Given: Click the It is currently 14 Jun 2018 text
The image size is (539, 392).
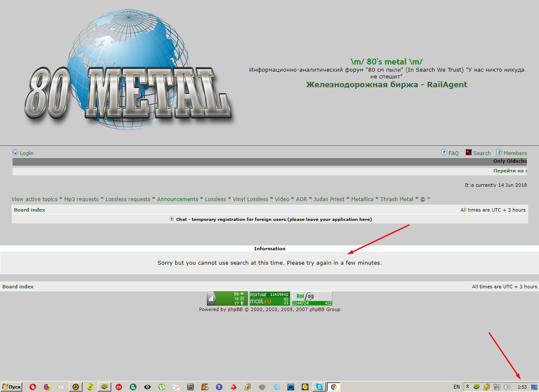Looking at the screenshot, I should point(496,185).
